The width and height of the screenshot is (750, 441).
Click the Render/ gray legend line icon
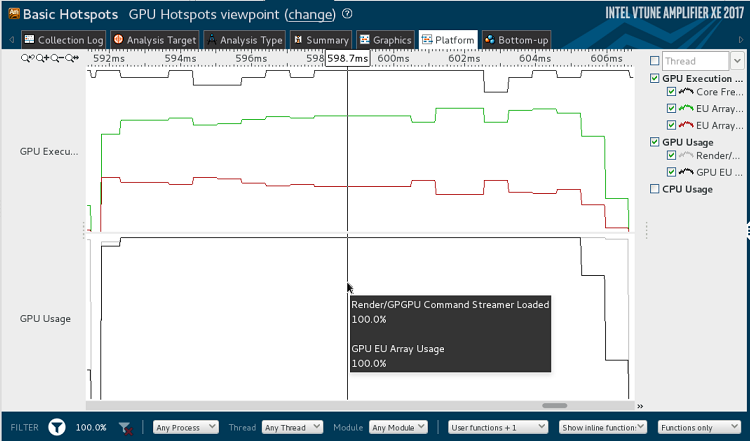686,155
